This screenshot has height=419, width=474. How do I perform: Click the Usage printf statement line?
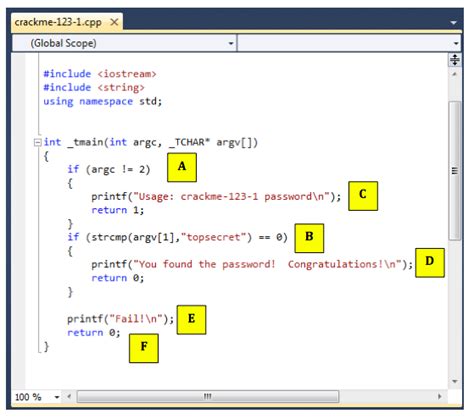[216, 197]
